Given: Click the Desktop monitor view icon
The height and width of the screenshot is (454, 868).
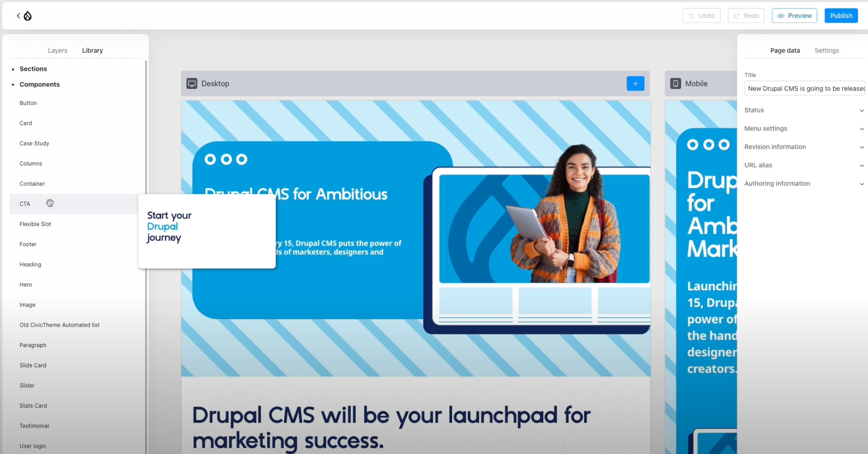Looking at the screenshot, I should click(x=192, y=83).
